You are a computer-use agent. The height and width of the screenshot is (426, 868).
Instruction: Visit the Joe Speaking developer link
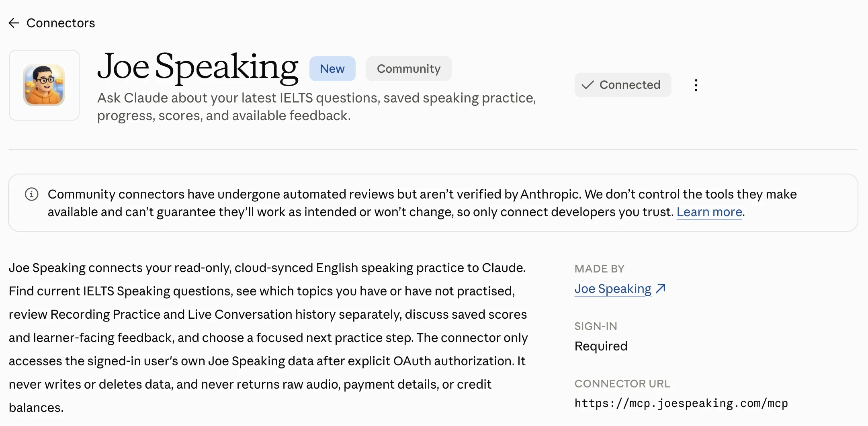click(613, 289)
